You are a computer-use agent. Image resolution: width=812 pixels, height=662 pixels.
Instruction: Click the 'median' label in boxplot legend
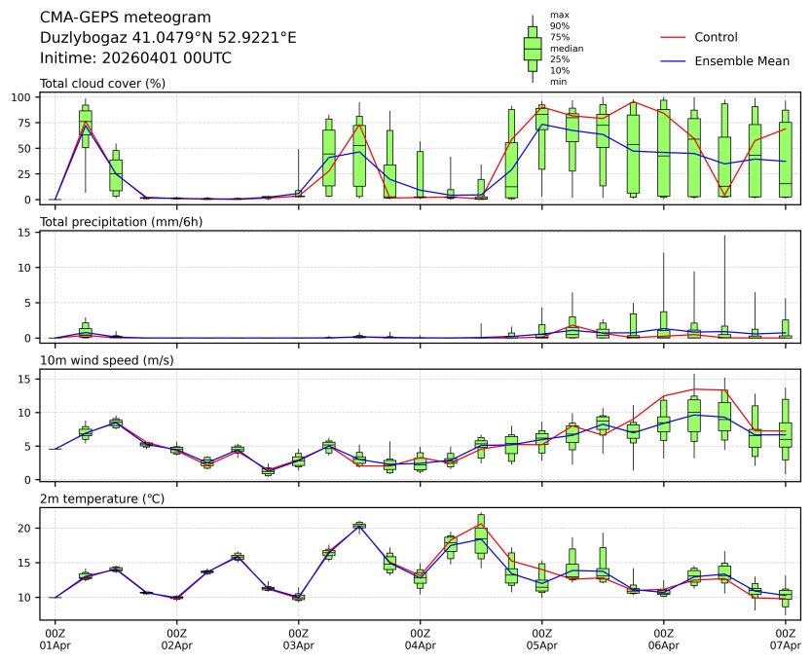(x=567, y=48)
